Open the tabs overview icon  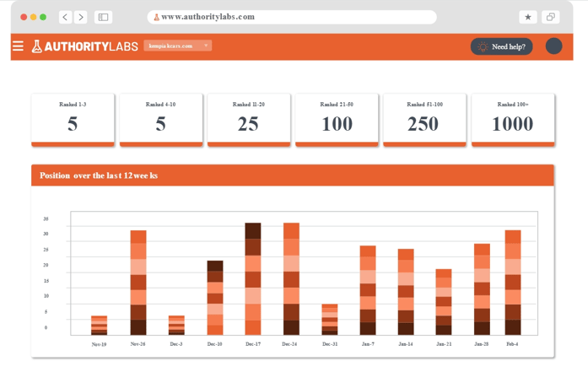click(x=551, y=17)
